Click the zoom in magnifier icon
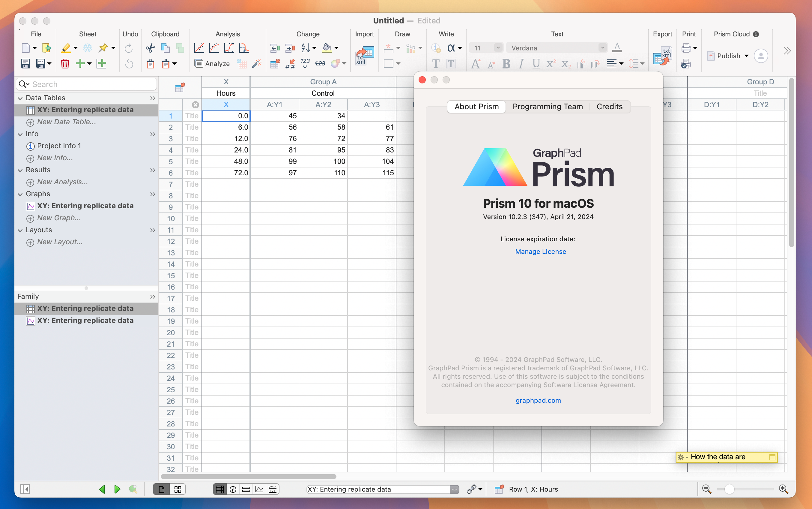 tap(783, 489)
